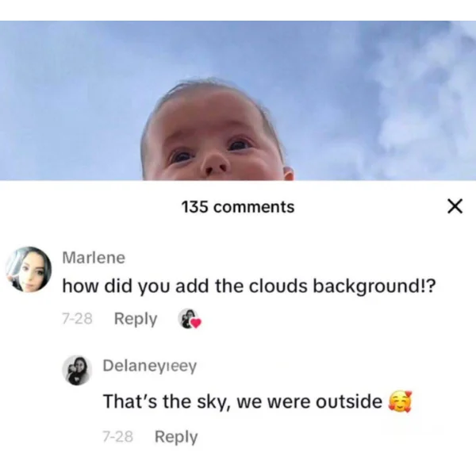Click the 7-28 date under Marlene's comment
This screenshot has width=476, height=476.
pyautogui.click(x=77, y=319)
